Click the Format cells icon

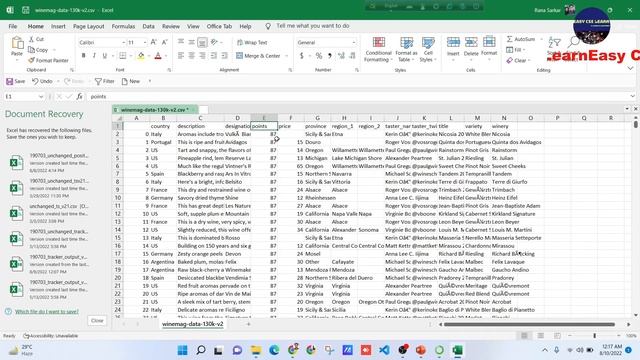489,42
